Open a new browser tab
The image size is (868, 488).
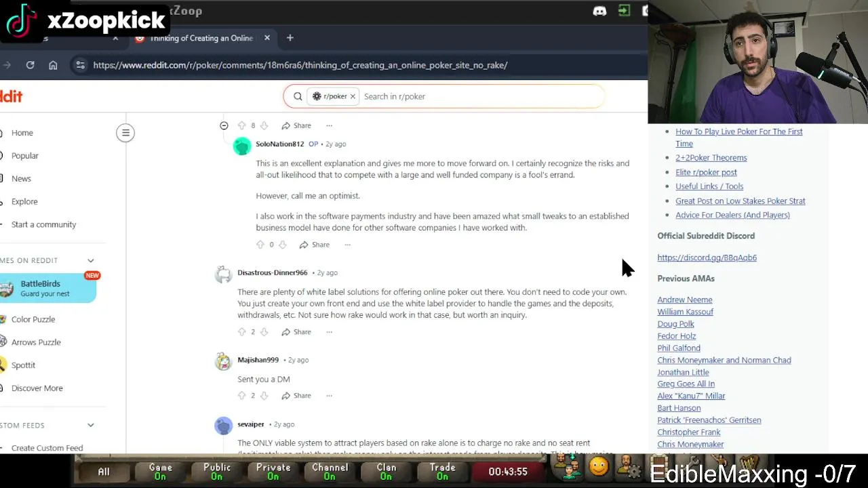pyautogui.click(x=290, y=38)
